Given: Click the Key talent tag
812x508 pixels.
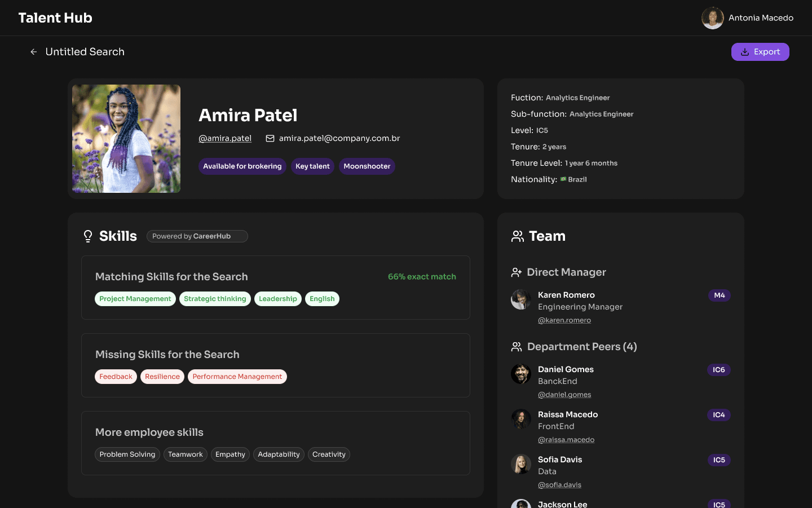Looking at the screenshot, I should click(313, 166).
